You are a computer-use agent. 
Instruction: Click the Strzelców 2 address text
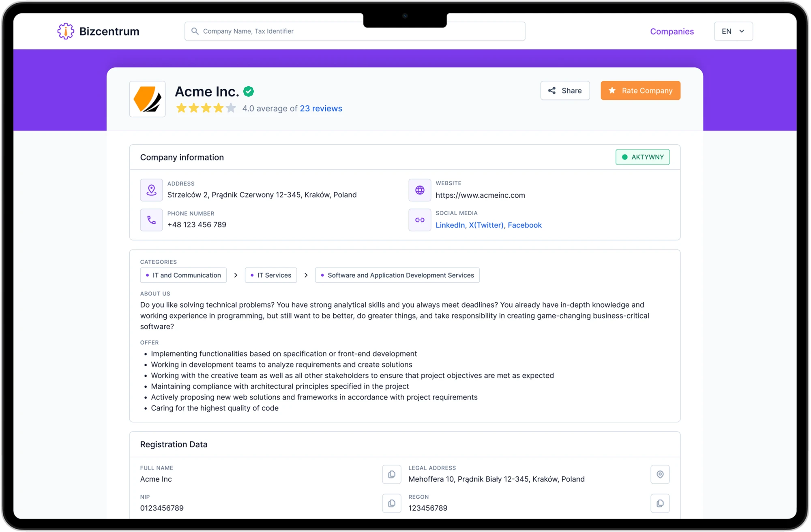tap(262, 195)
